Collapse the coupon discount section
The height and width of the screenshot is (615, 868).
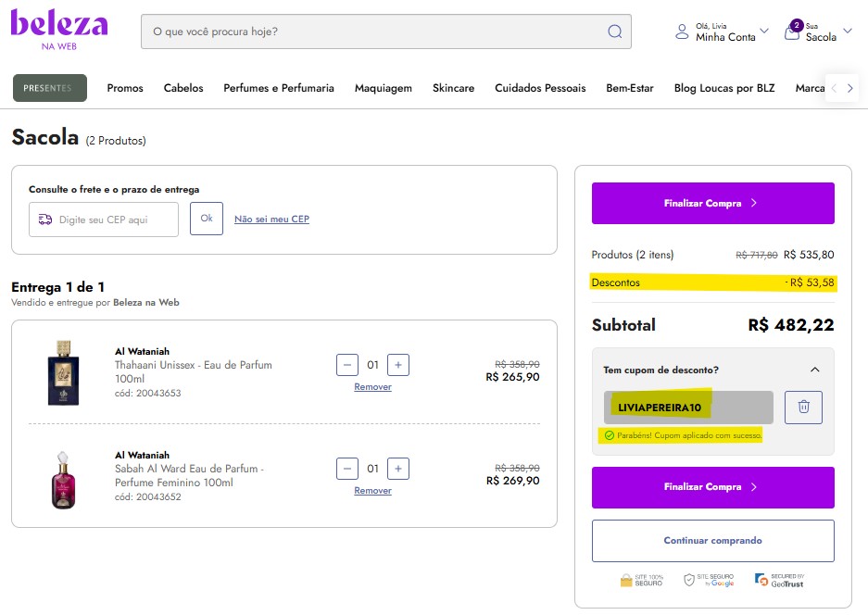[815, 370]
